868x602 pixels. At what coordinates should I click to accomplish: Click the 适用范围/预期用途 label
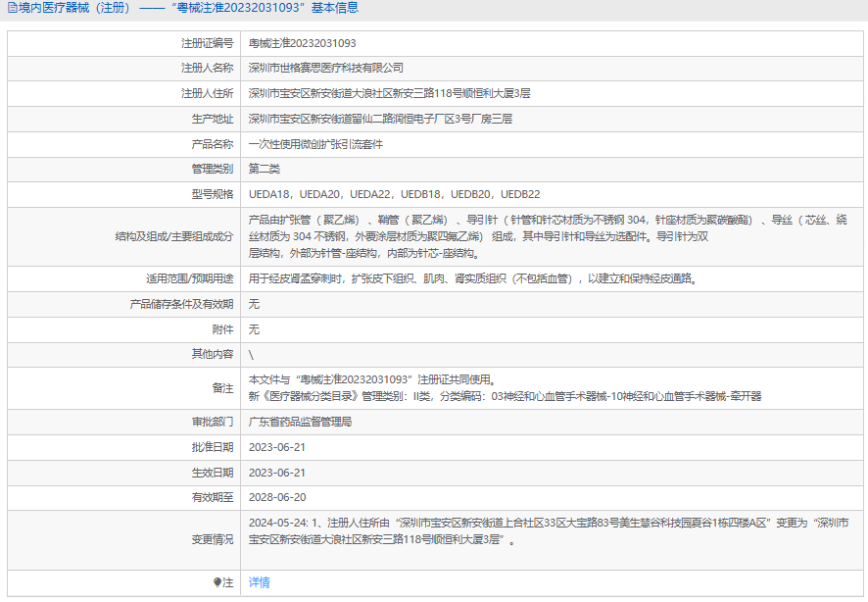(x=190, y=278)
